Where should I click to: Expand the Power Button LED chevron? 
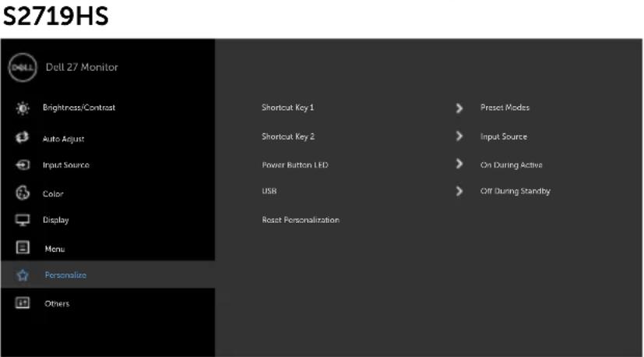459,164
